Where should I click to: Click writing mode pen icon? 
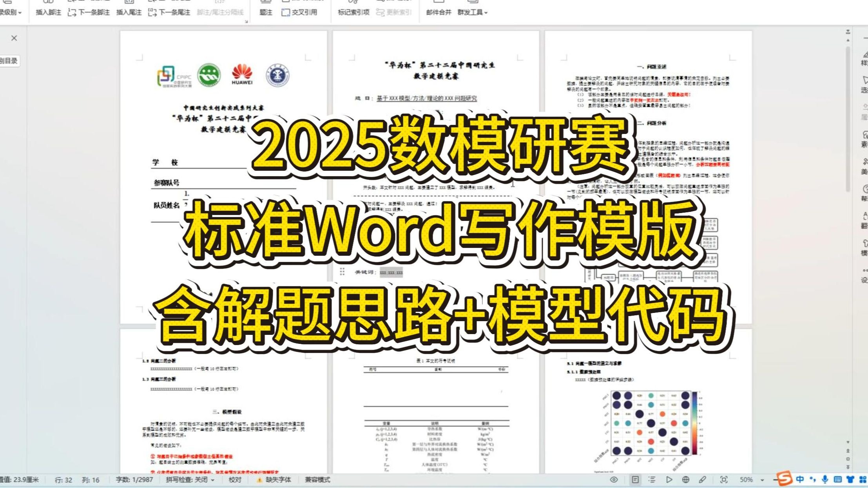[x=703, y=480]
